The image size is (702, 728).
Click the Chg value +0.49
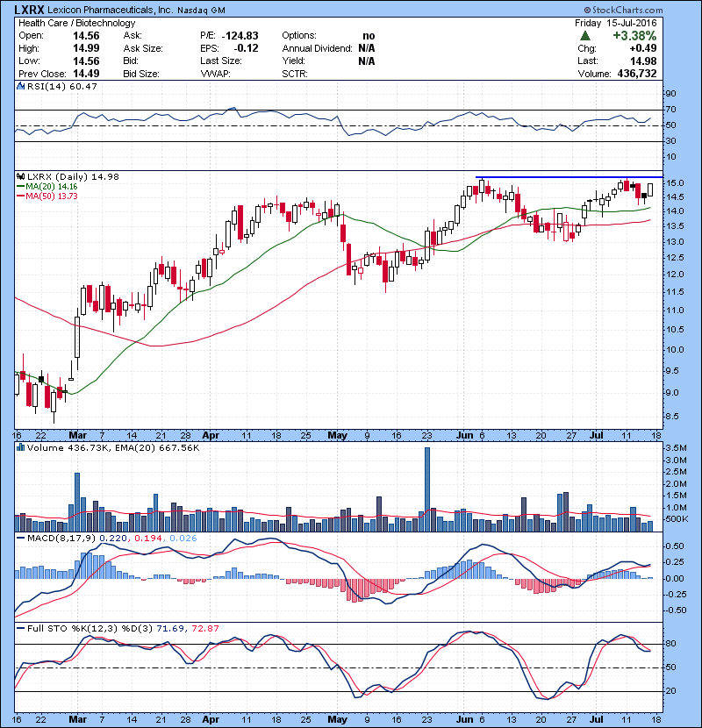click(x=643, y=48)
